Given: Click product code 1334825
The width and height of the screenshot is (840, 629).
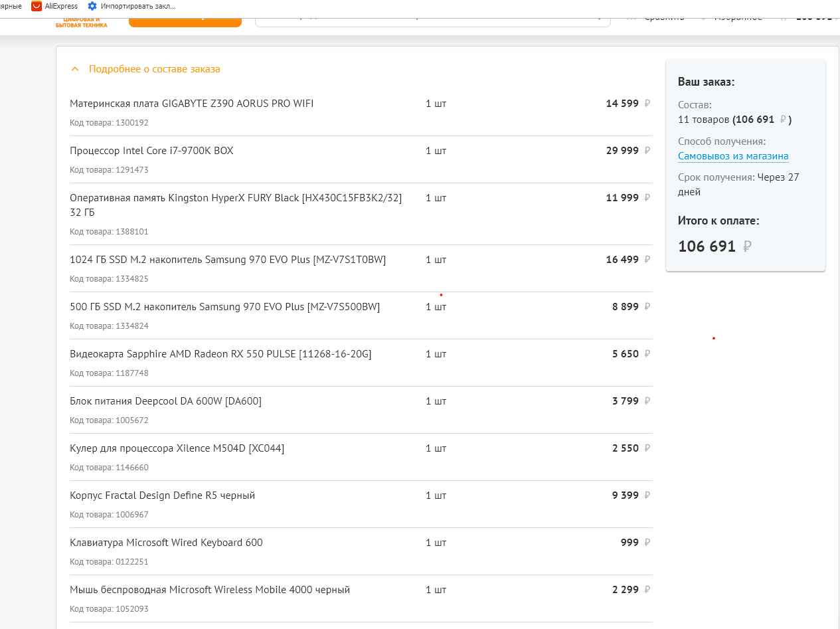Looking at the screenshot, I should pyautogui.click(x=109, y=279).
